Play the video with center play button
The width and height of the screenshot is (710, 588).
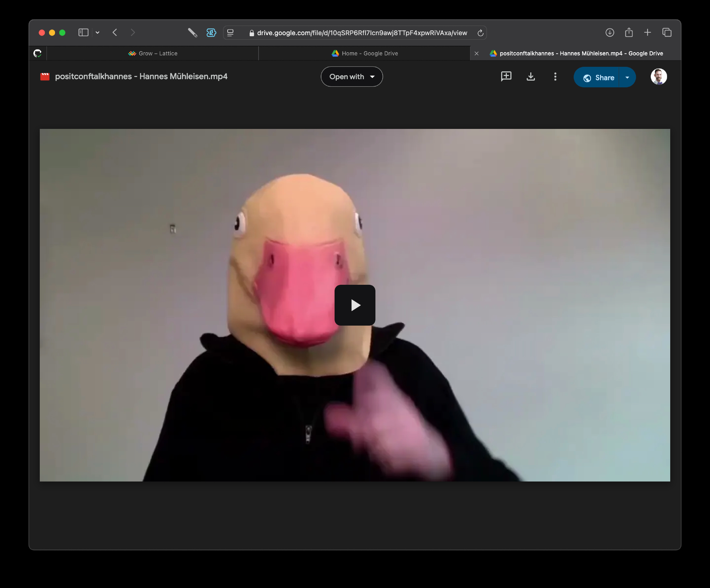click(x=355, y=305)
